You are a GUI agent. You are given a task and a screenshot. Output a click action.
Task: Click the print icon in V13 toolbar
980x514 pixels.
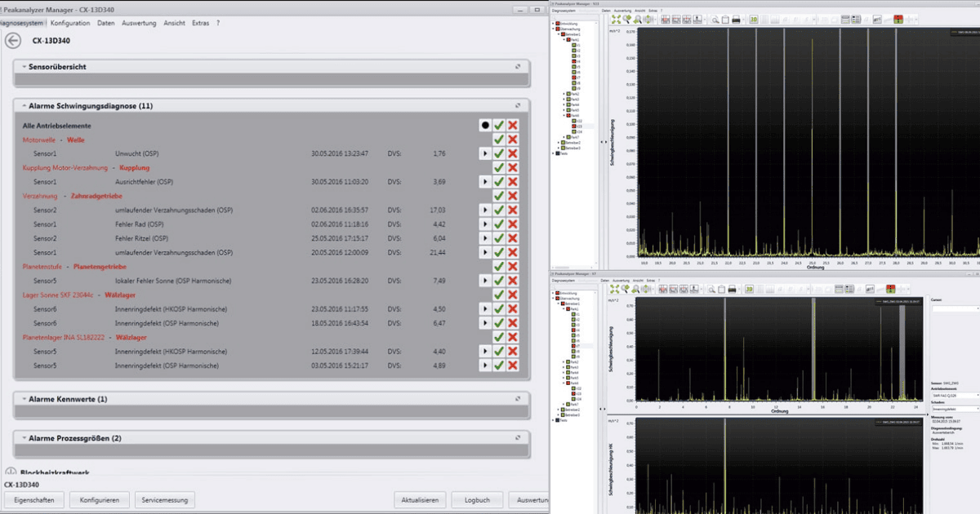point(736,20)
